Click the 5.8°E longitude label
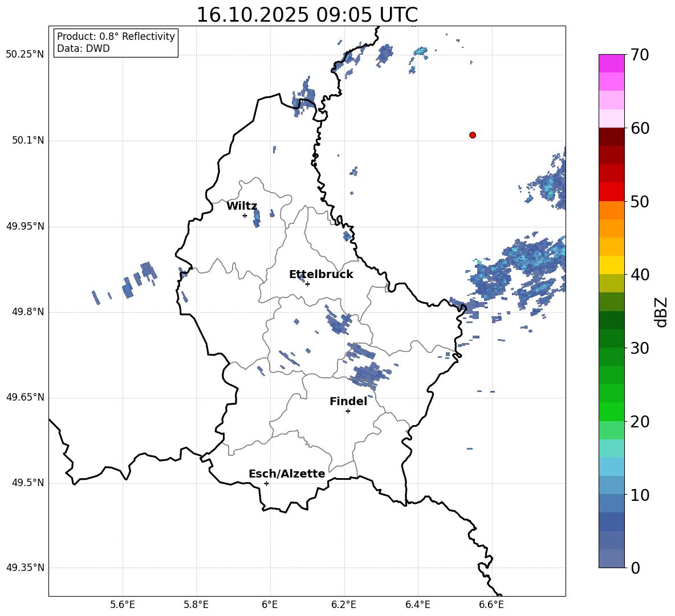 tap(196, 605)
